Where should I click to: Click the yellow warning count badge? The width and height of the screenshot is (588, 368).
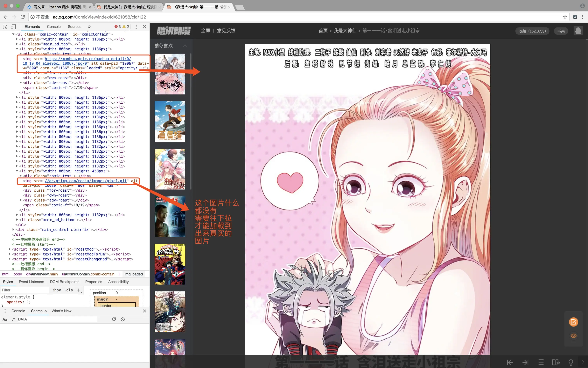coord(126,26)
